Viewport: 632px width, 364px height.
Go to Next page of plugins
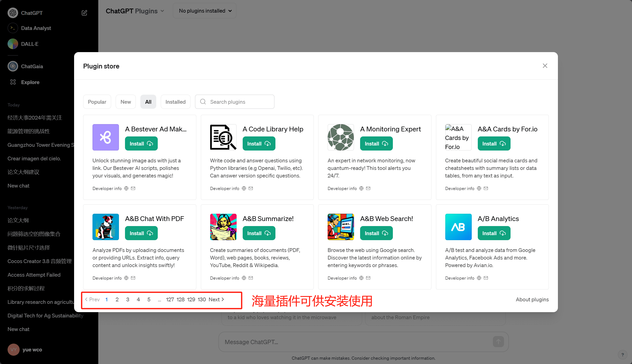click(216, 299)
